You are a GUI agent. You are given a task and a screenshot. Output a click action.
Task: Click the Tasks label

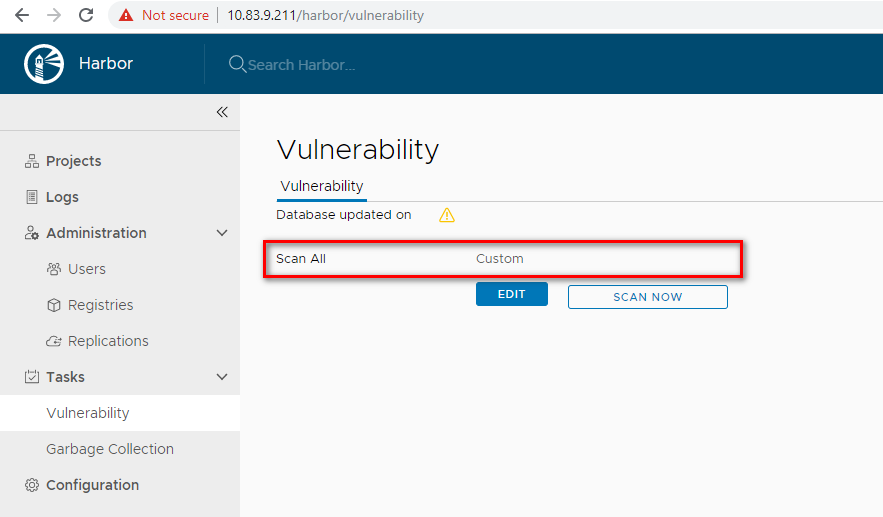(65, 377)
